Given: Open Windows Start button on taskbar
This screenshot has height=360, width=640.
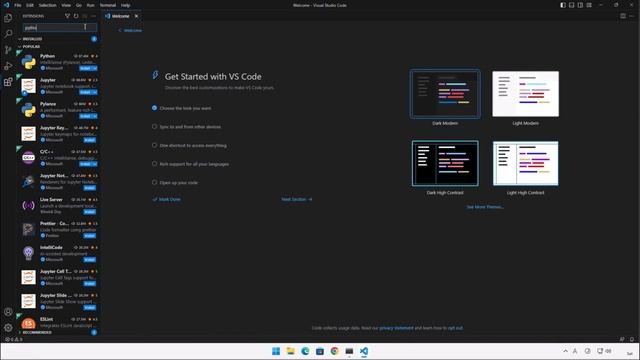Looking at the screenshot, I should click(276, 351).
